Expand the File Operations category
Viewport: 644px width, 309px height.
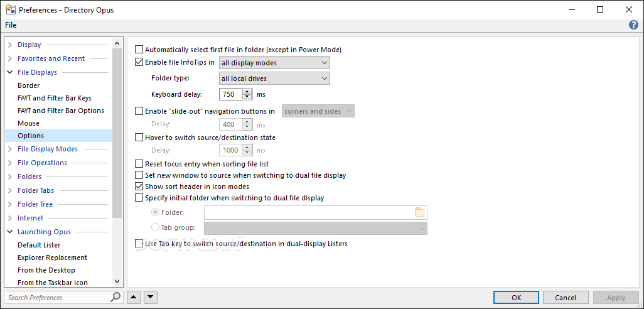[x=10, y=163]
